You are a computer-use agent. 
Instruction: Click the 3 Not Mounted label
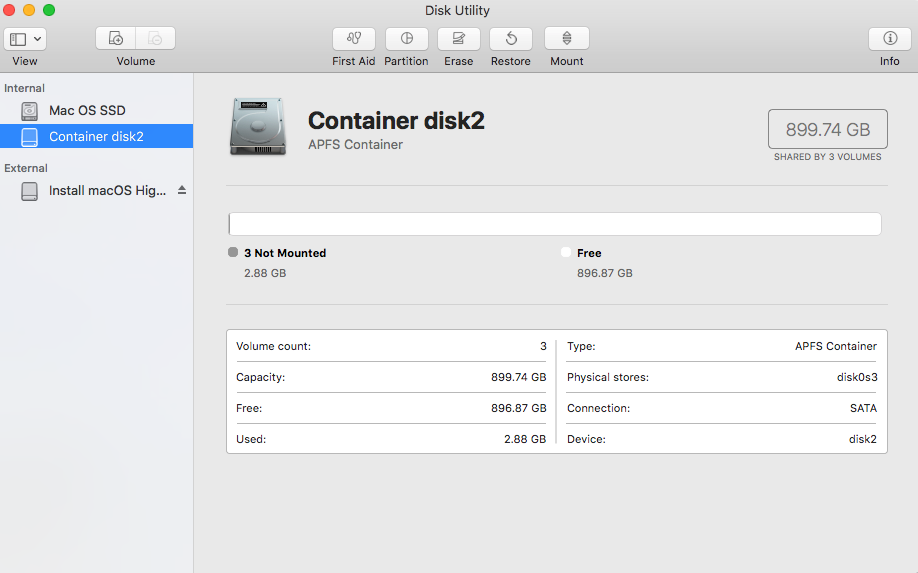(285, 253)
